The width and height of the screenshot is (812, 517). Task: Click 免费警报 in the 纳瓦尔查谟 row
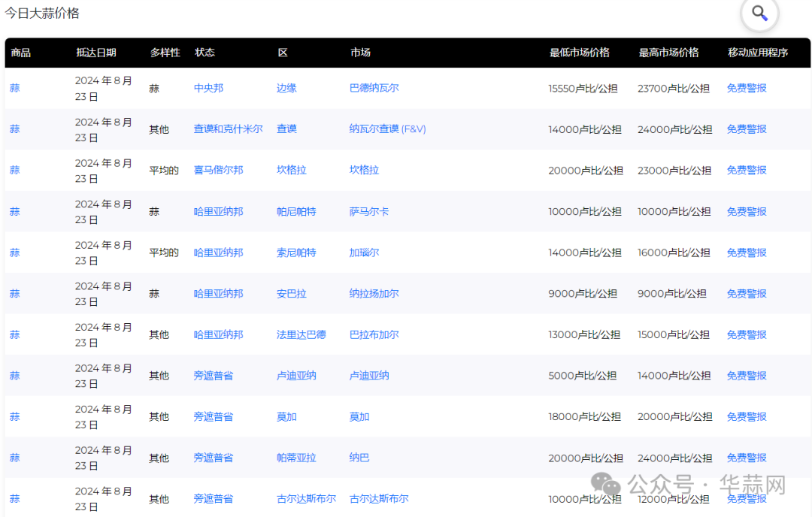[x=747, y=128]
